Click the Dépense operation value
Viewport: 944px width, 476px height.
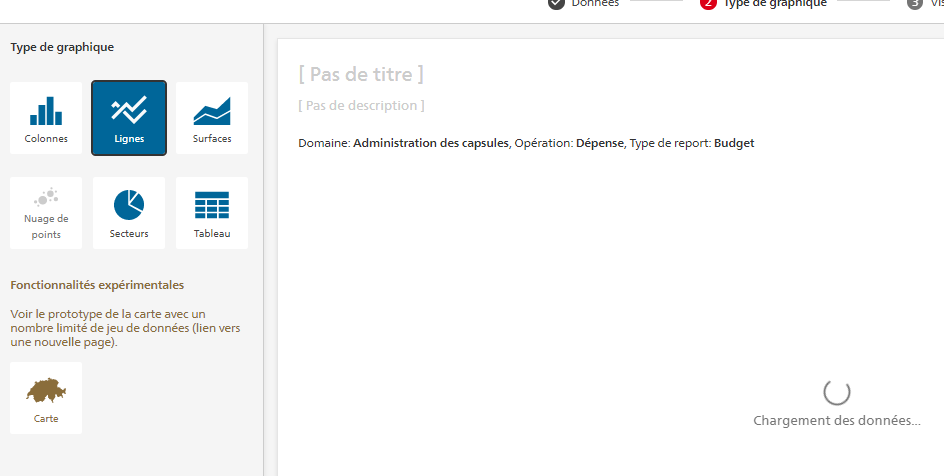600,143
